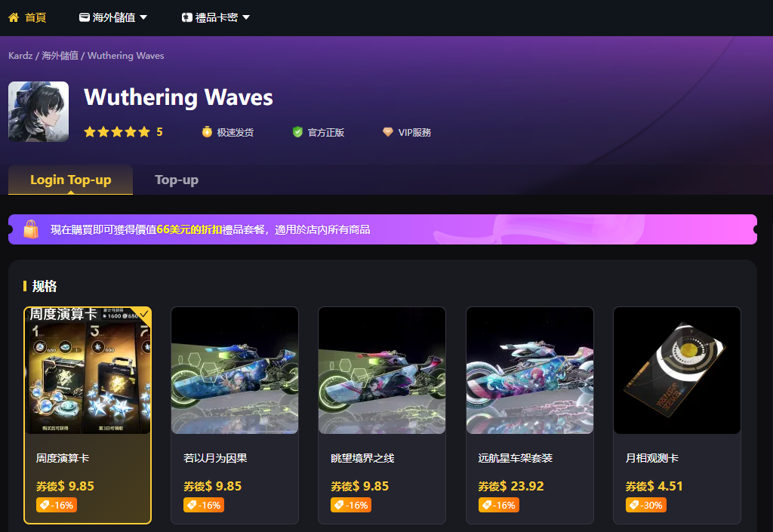
Task: Click the home icon in the navigation bar
Action: (14, 18)
